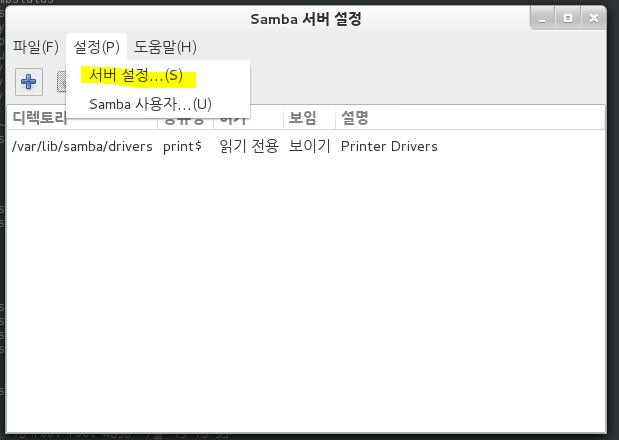This screenshot has width=619, height=440.
Task: Minimize the Samba 서버 설정 window
Action: (x=542, y=18)
